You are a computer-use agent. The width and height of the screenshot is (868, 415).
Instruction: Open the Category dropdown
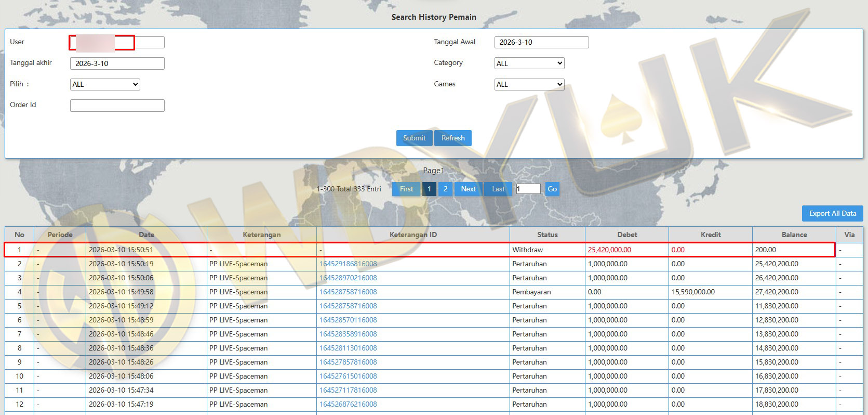[529, 63]
